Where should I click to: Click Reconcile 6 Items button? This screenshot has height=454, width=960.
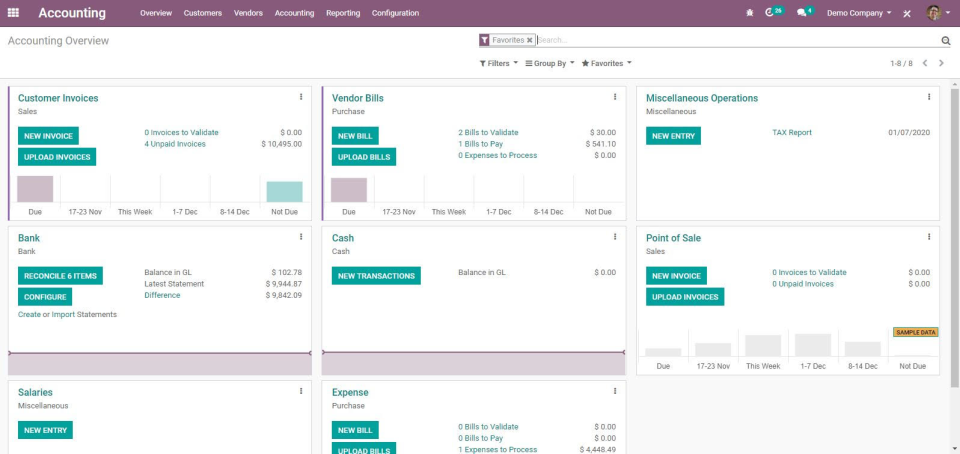pos(60,276)
